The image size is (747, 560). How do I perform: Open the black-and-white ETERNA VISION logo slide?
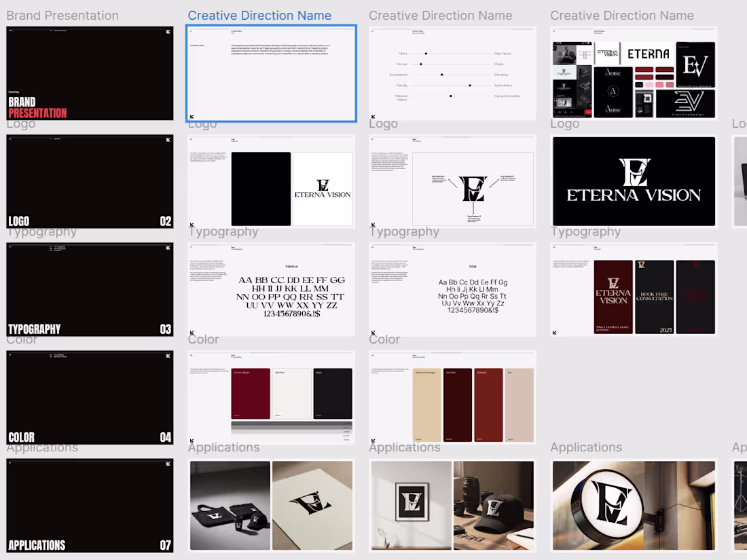point(271,181)
